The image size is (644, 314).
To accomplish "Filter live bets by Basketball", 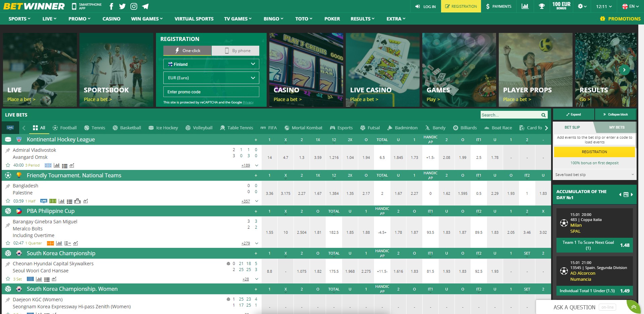I will 127,128.
